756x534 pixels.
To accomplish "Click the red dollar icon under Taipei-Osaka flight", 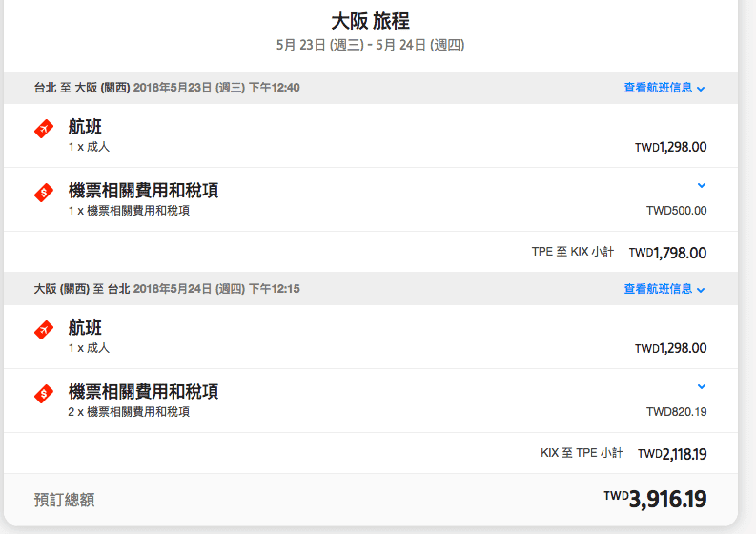I will click(44, 193).
